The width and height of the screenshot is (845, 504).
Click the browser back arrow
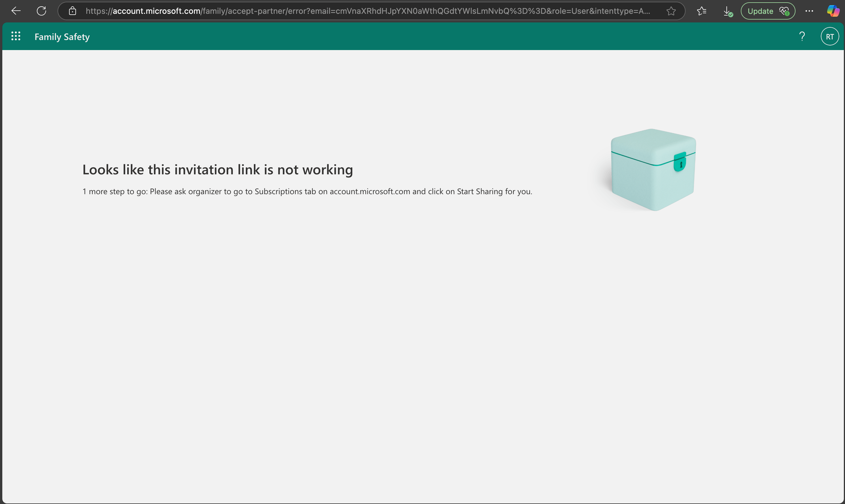[16, 11]
